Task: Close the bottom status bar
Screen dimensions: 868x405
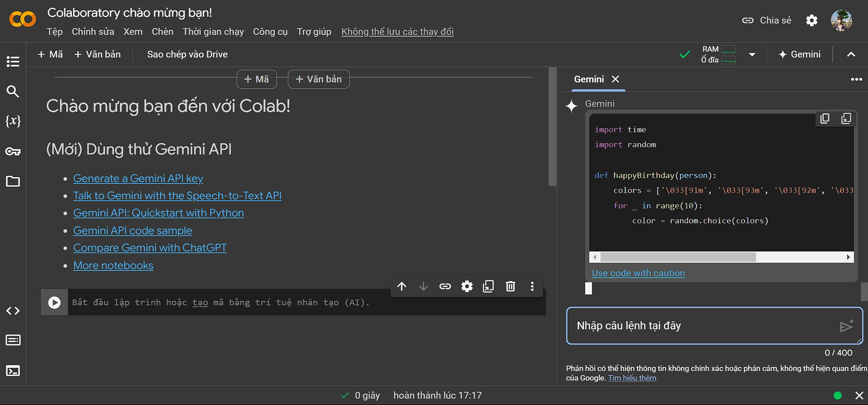Action: click(x=859, y=395)
